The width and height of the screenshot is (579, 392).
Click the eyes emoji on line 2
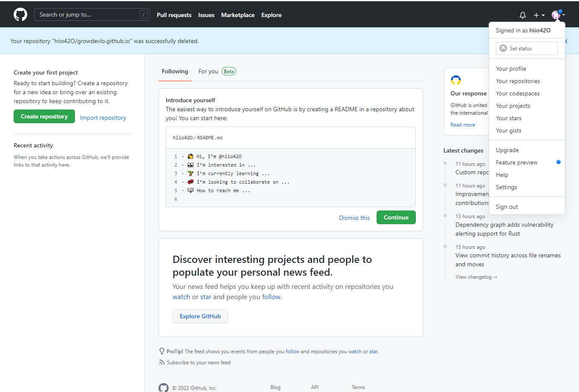(190, 165)
